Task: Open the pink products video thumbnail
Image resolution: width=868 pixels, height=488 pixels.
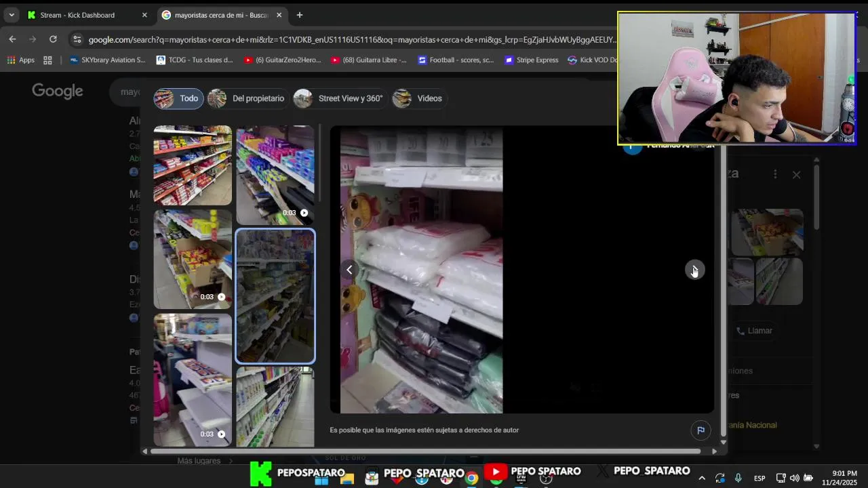Action: pos(275,175)
